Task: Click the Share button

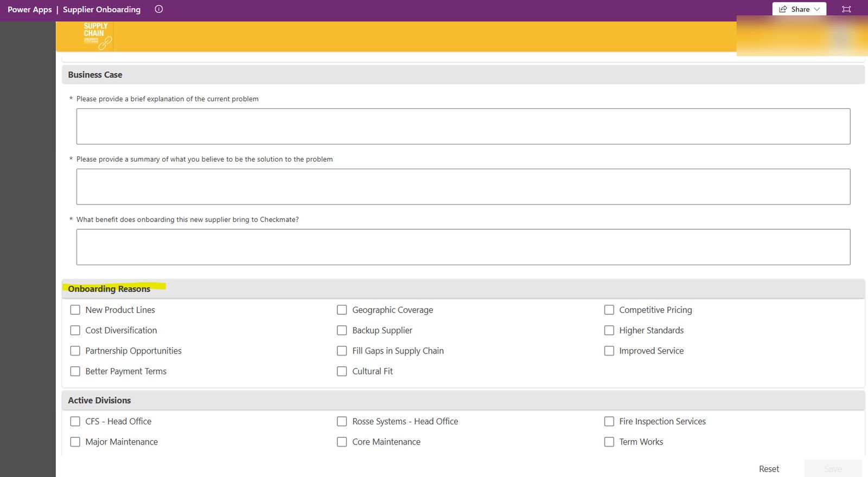Action: (799, 9)
